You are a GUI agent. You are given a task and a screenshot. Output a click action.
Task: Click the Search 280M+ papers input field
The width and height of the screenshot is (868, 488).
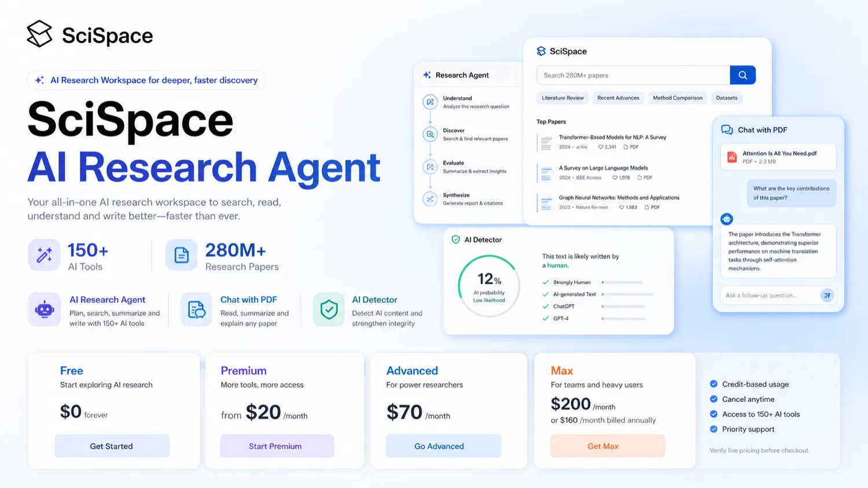click(x=634, y=75)
